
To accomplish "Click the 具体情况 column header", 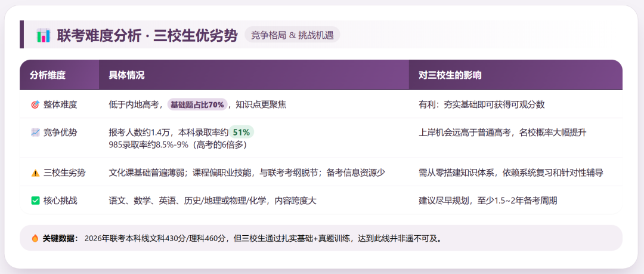I will point(126,75).
